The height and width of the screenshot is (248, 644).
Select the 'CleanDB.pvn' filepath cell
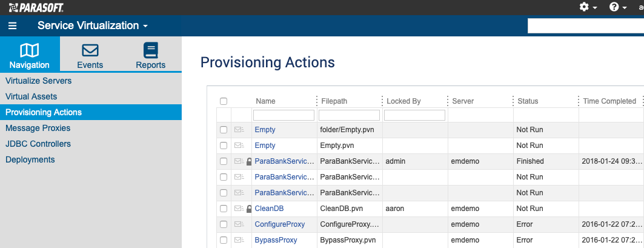pyautogui.click(x=350, y=209)
